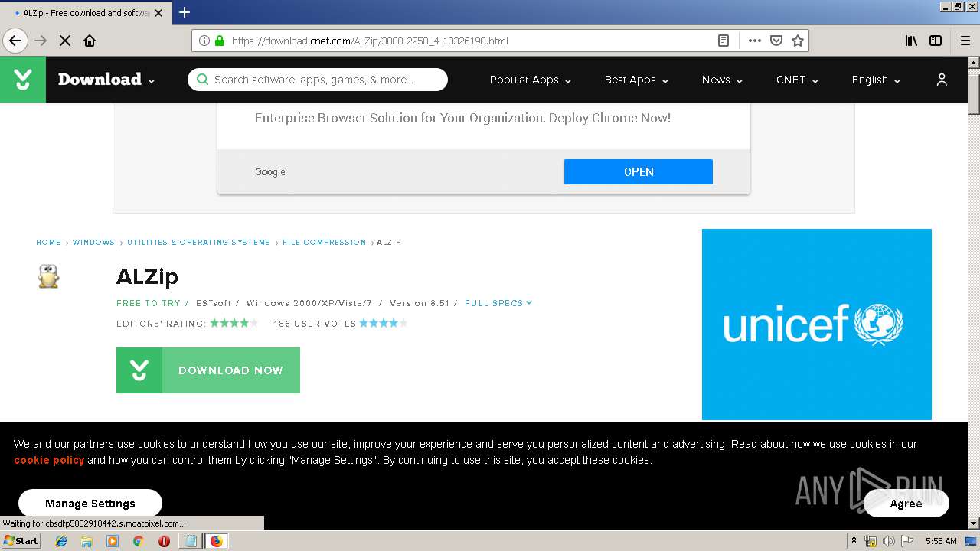Click the Action Center flag tray icon
The height and width of the screenshot is (551, 980).
point(907,541)
